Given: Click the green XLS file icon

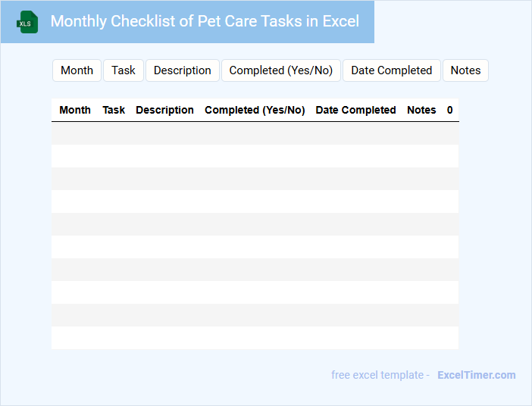Looking at the screenshot, I should click(28, 22).
